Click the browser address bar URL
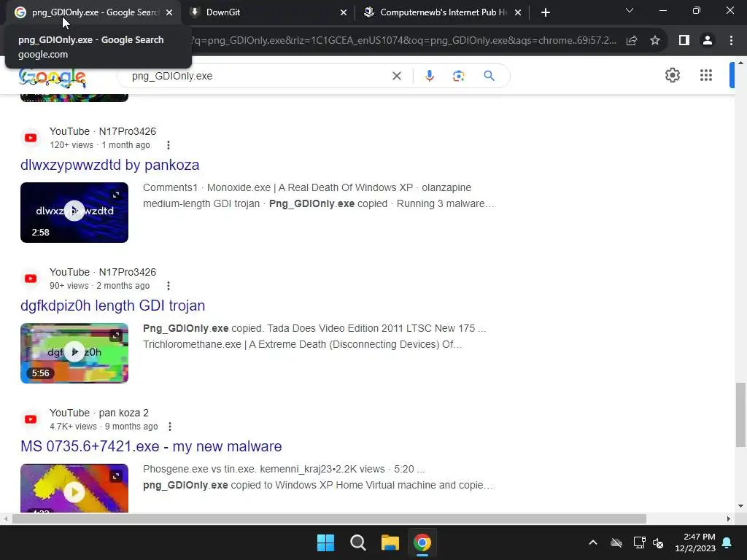 coord(403,41)
